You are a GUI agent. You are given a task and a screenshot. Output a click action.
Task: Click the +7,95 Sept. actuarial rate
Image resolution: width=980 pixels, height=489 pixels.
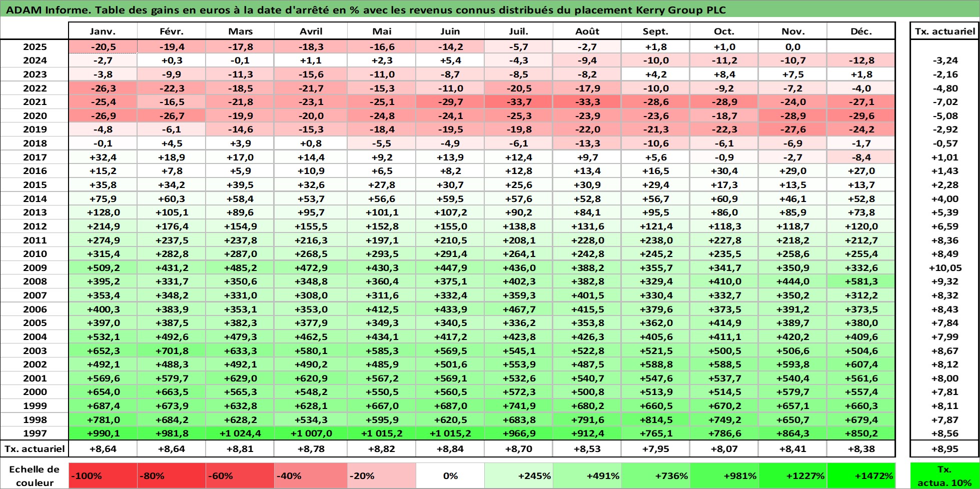pos(656,448)
